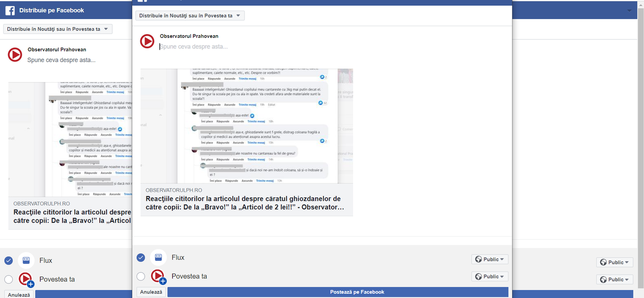The image size is (644, 298).
Task: Open the Public audience dropdown for Povestea ta in the front dialog
Action: click(490, 276)
